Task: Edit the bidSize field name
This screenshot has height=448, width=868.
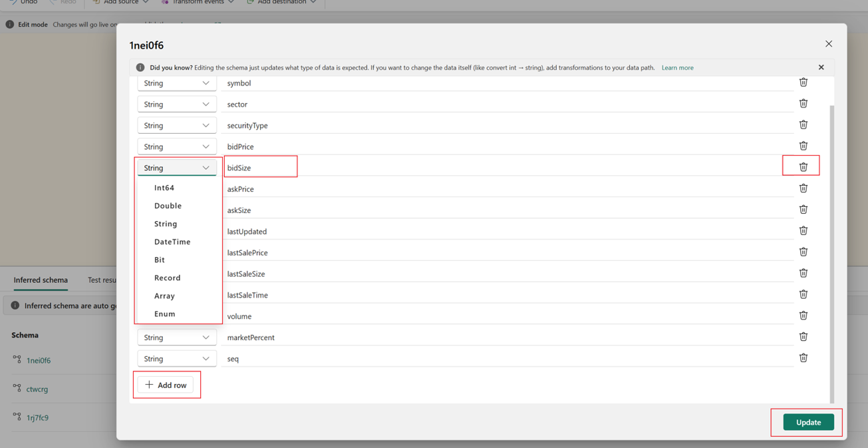Action: [507, 168]
